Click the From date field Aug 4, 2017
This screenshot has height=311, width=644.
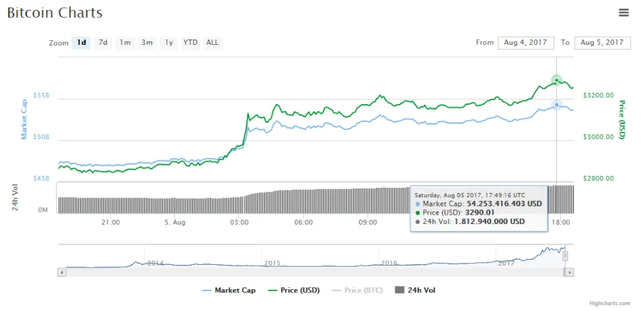(x=526, y=42)
